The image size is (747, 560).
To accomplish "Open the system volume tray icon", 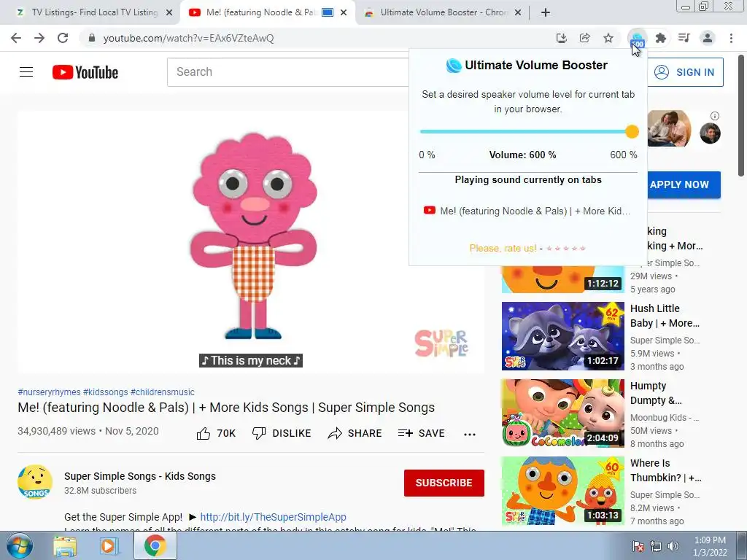I will click(x=673, y=546).
